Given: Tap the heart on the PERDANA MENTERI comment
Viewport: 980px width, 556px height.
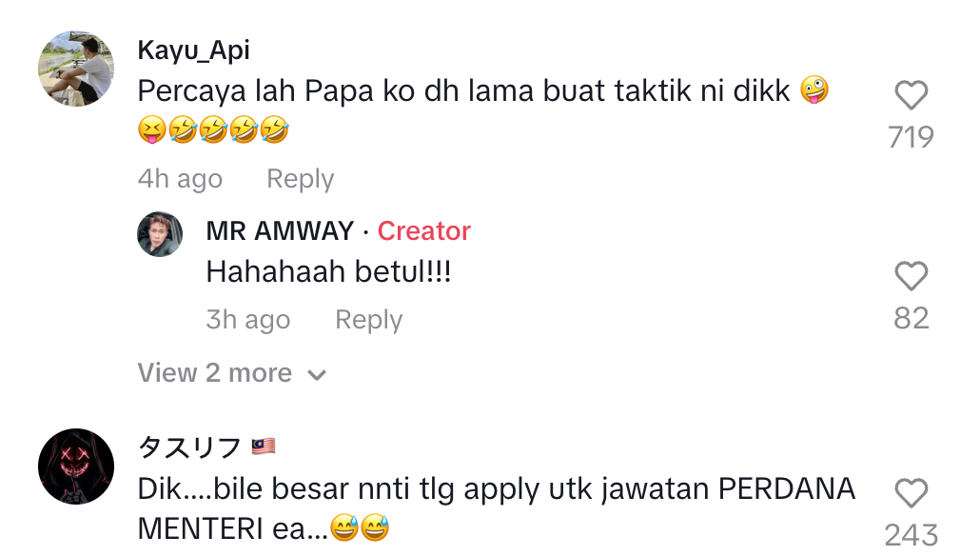Looking at the screenshot, I should [x=911, y=493].
